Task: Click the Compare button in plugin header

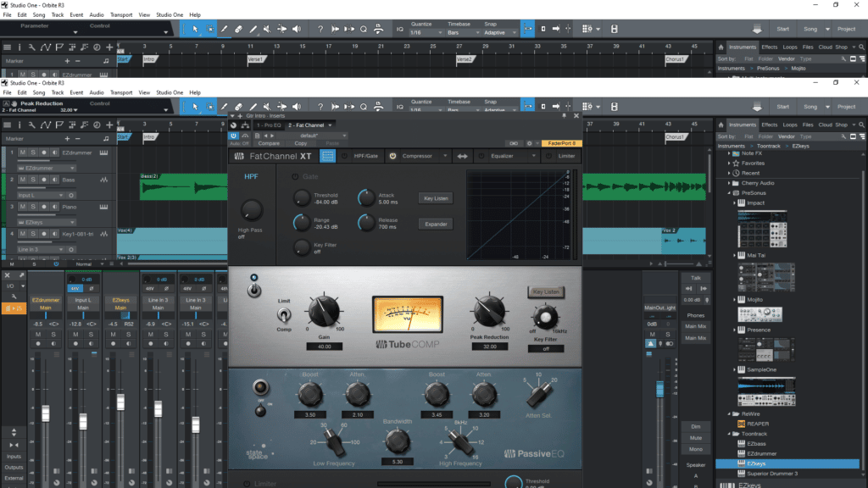Action: [269, 143]
